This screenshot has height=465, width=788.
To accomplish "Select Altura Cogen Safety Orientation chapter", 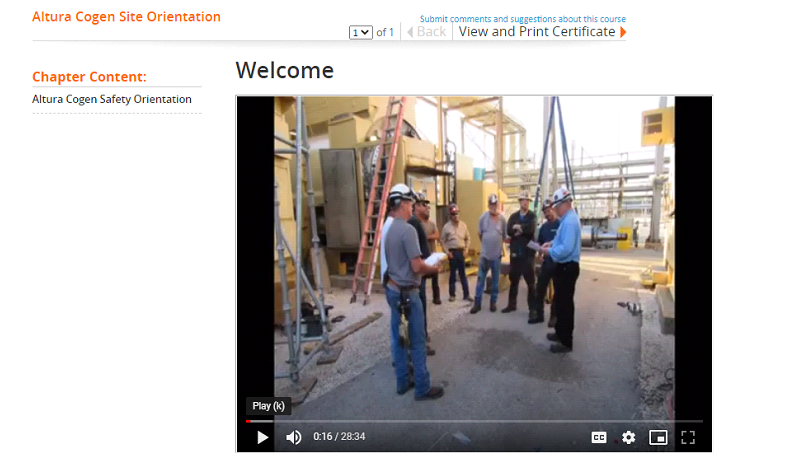I will click(112, 99).
